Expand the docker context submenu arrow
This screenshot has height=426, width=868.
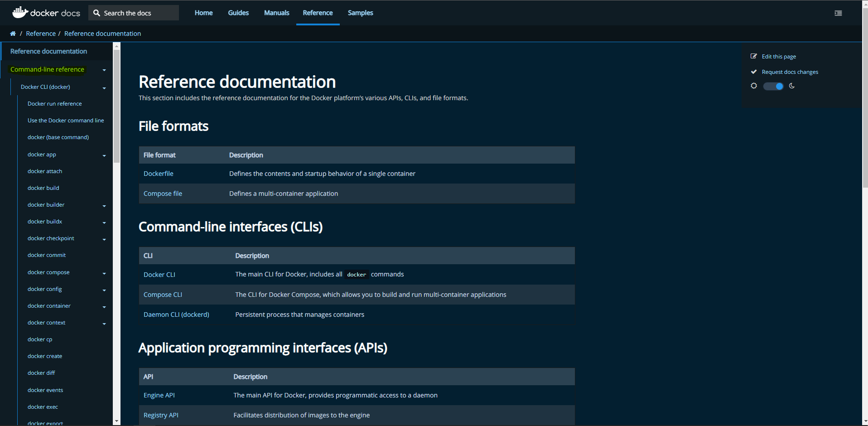(x=104, y=324)
